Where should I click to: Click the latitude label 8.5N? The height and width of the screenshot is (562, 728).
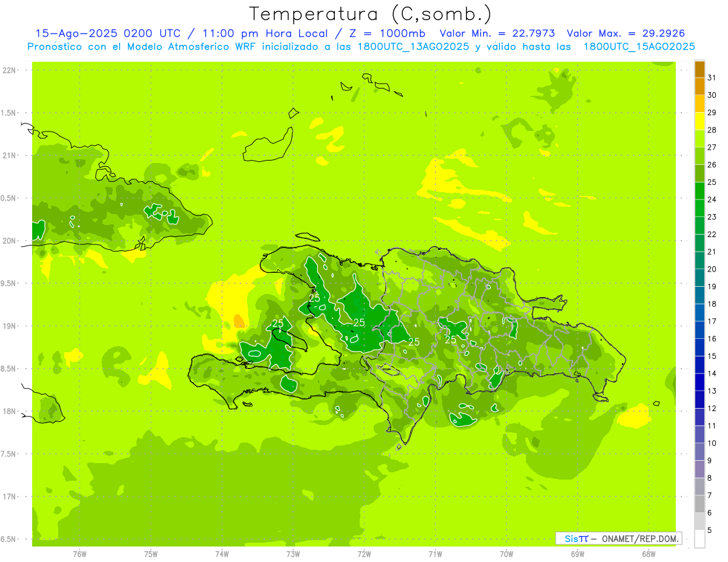point(8,369)
